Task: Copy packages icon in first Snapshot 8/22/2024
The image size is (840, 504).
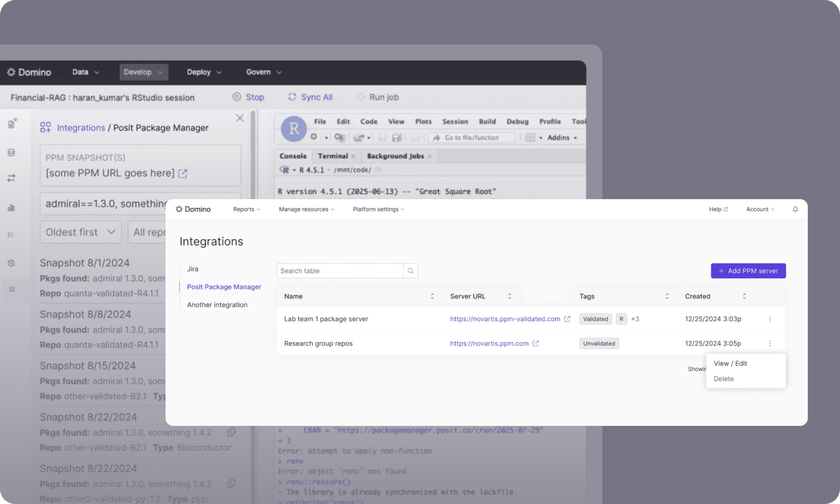Action: (x=231, y=432)
